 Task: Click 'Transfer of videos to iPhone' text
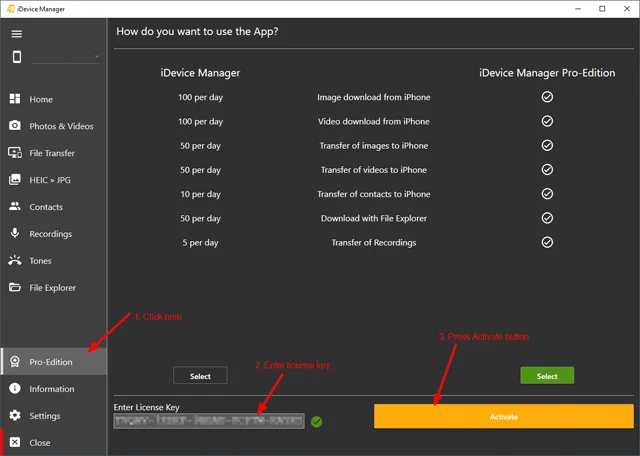373,170
